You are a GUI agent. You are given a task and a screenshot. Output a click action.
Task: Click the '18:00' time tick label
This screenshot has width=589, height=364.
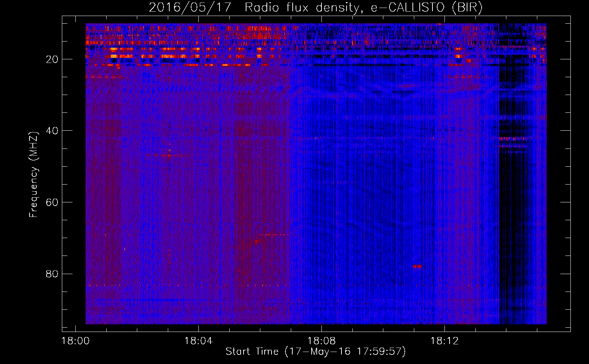[x=76, y=341]
